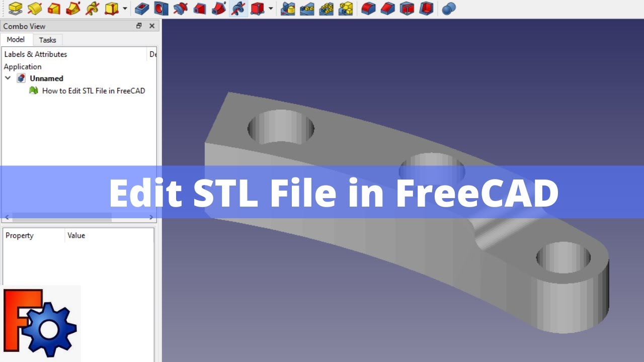The image size is (644, 362).
Task: Undock the Combo View panel
Action: click(139, 26)
